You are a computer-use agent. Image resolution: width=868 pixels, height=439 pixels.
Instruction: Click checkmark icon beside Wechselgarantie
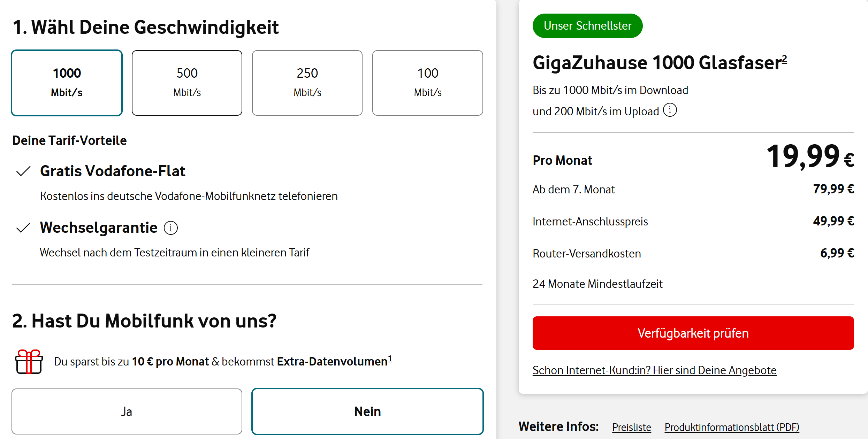coord(23,228)
